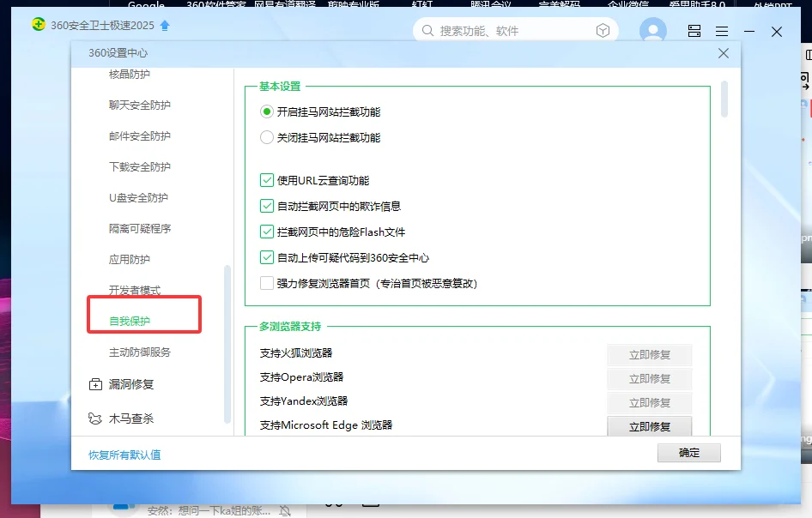
Task: Open U盘安全防护 settings
Action: point(138,197)
